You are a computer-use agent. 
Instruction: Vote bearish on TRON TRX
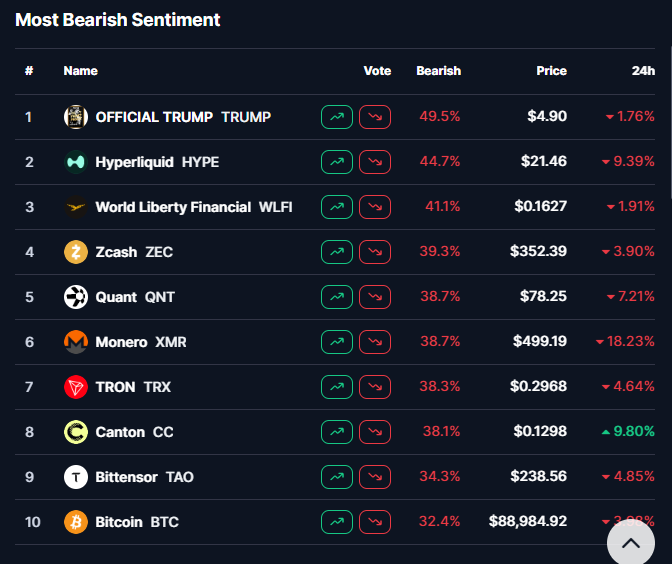(x=375, y=387)
